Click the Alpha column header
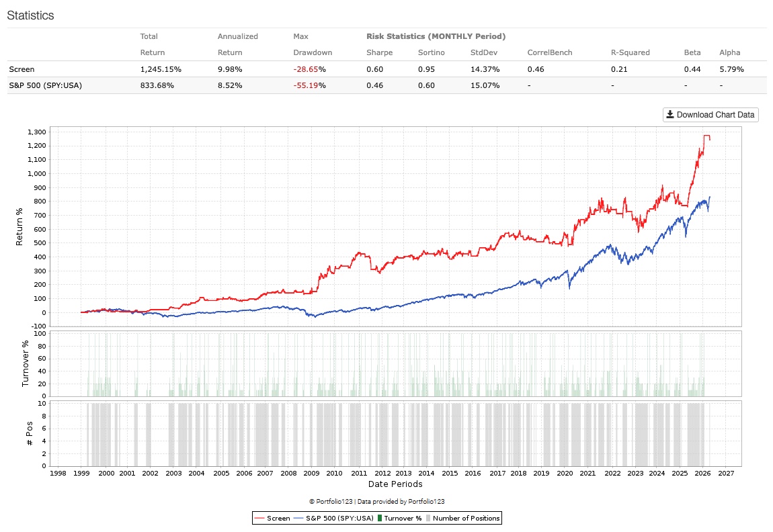This screenshot has width=773, height=532. point(729,52)
